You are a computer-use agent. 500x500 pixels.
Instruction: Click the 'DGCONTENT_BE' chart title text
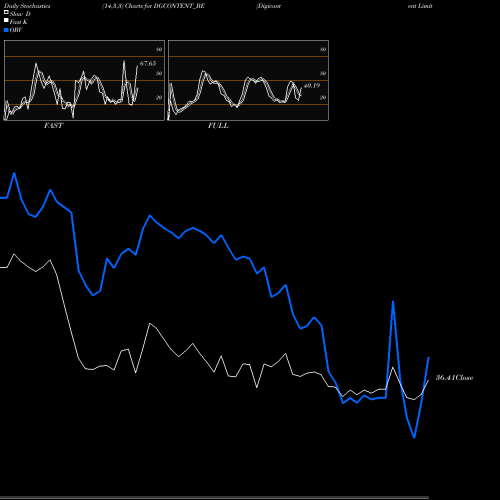[x=179, y=6]
